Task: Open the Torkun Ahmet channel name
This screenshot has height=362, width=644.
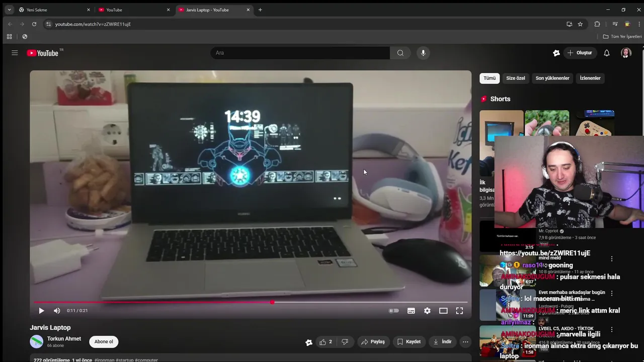Action: click(x=64, y=339)
